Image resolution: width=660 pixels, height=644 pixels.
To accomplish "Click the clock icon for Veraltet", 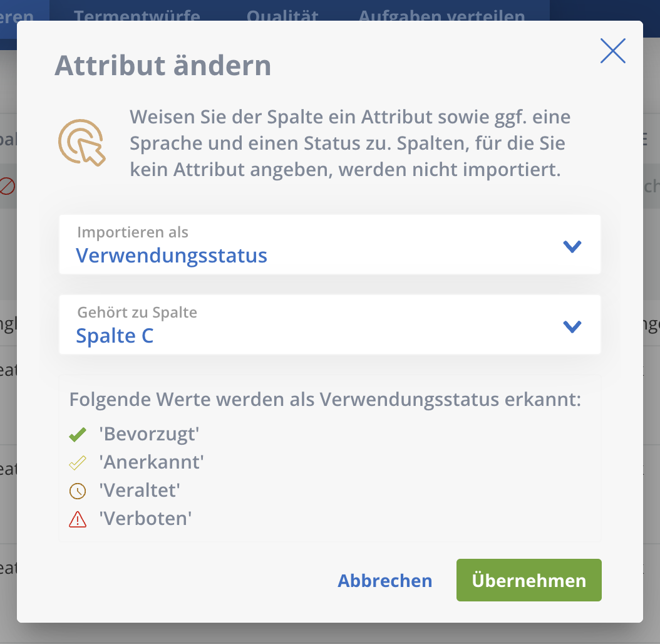I will pyautogui.click(x=78, y=491).
